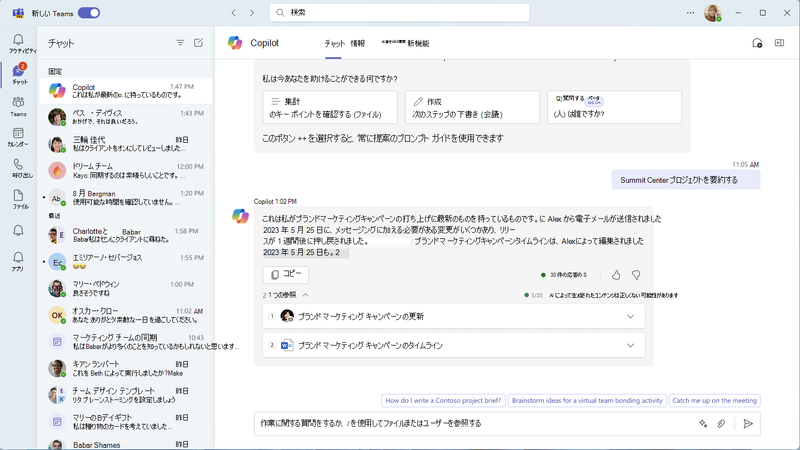This screenshot has height=450, width=800.
Task: Collapse the references list chevron
Action: coord(306,295)
